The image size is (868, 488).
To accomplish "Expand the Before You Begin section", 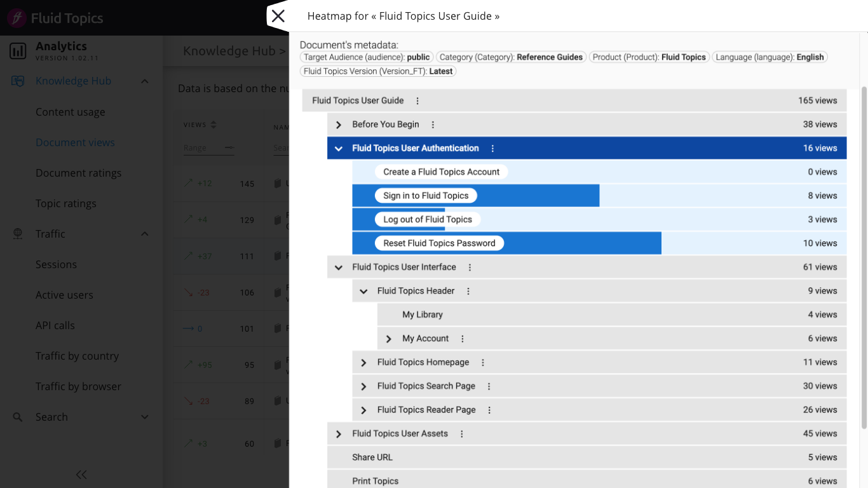I will [x=339, y=125].
